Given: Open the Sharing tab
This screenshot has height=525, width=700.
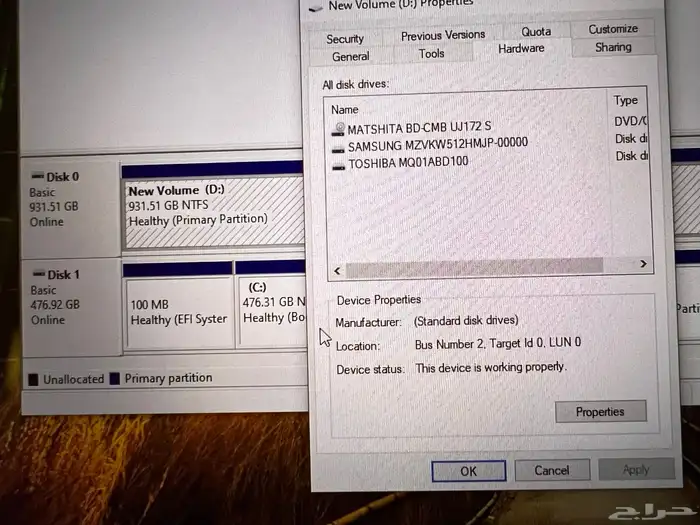Looking at the screenshot, I should click(613, 47).
